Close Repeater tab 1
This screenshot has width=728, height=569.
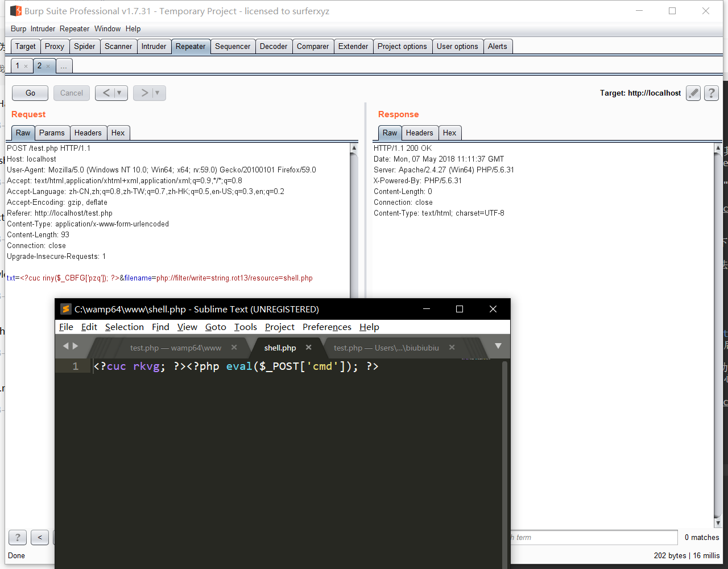point(26,67)
